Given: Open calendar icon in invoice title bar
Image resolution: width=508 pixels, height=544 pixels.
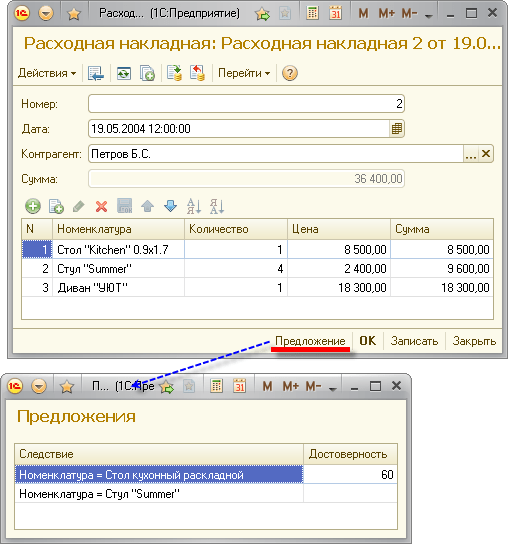Looking at the screenshot, I should point(335,14).
